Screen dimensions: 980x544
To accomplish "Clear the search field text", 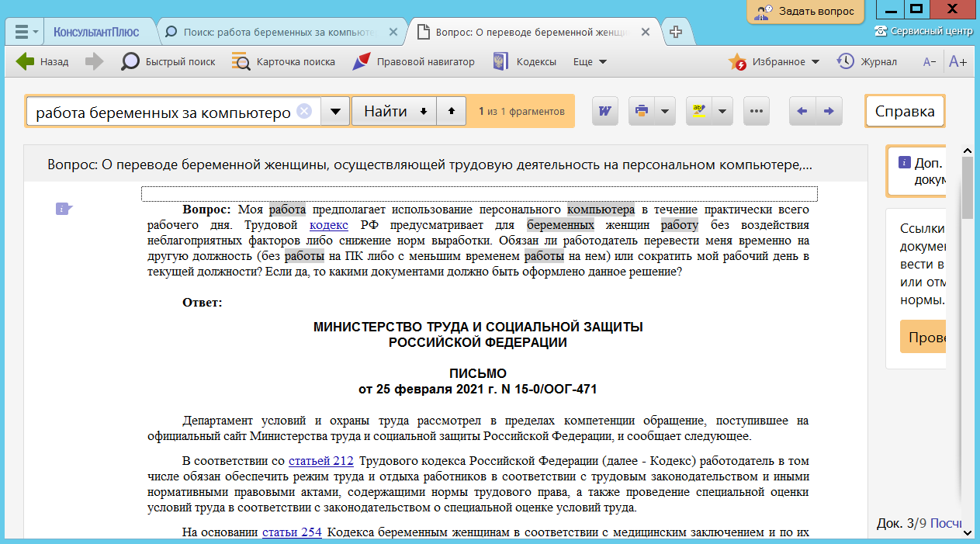I will (x=304, y=112).
